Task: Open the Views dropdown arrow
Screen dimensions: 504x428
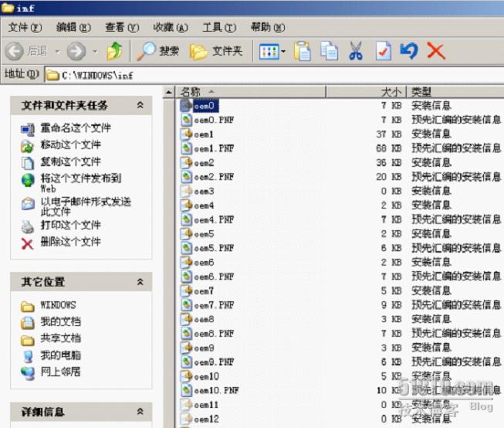Action: point(283,51)
